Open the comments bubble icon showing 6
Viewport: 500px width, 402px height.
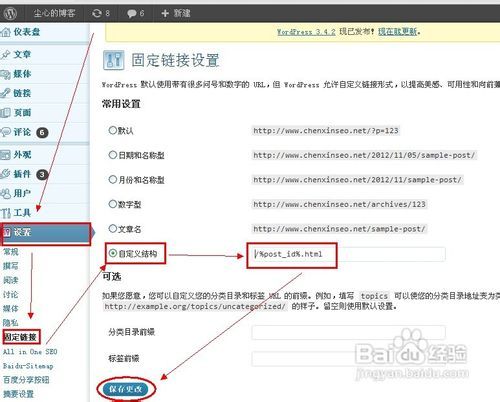132,13
